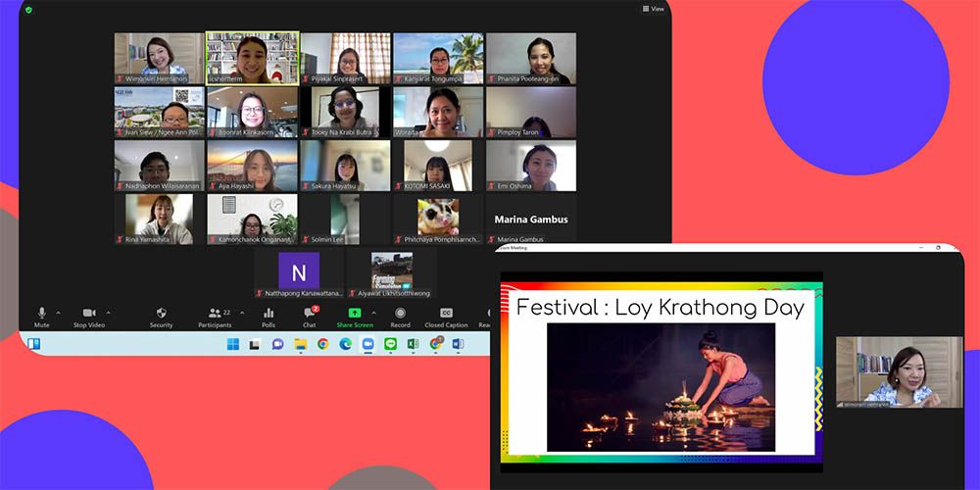Select Phitchaya's sugar glider picture tile
Screen dimensions: 980x490
[x=439, y=219]
